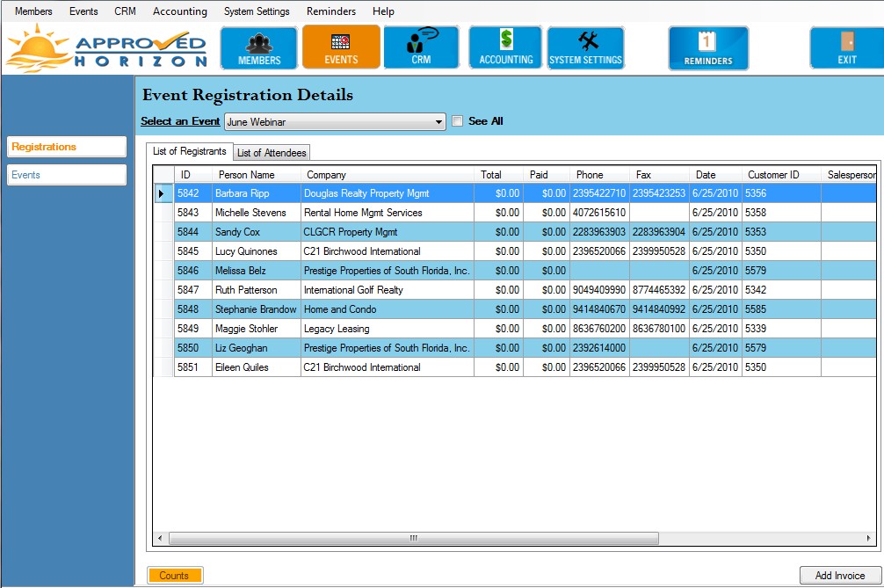Screen dimensions: 884x588
Task: Open the System Settings menu
Action: click(257, 11)
